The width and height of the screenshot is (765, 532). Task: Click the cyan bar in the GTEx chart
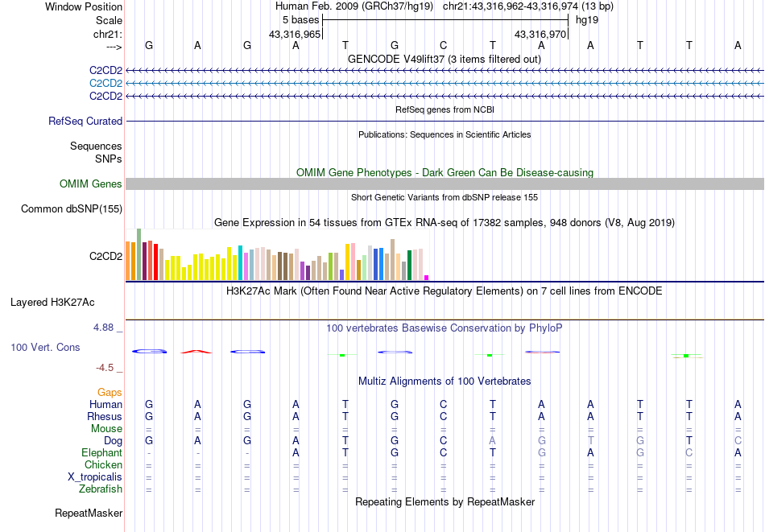[x=240, y=263]
